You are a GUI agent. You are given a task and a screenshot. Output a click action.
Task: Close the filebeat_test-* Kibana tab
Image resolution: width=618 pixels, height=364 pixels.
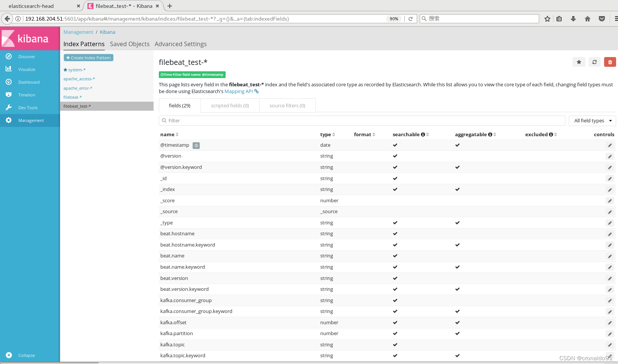coord(157,6)
